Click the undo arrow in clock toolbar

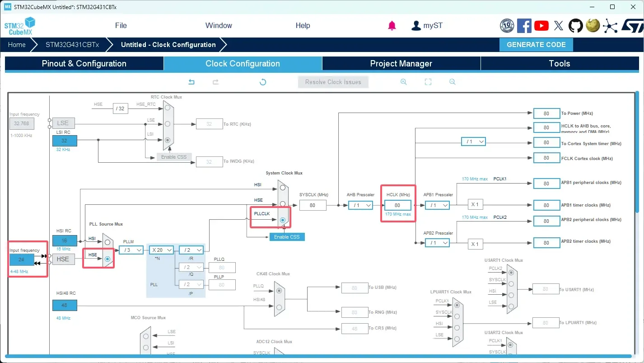click(191, 82)
